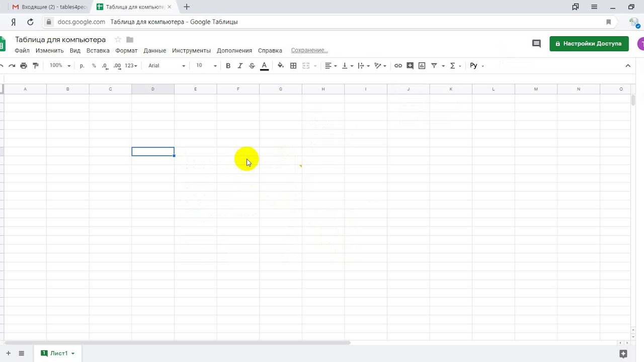
Task: Open the 123 number formats dropdown
Action: [x=131, y=65]
